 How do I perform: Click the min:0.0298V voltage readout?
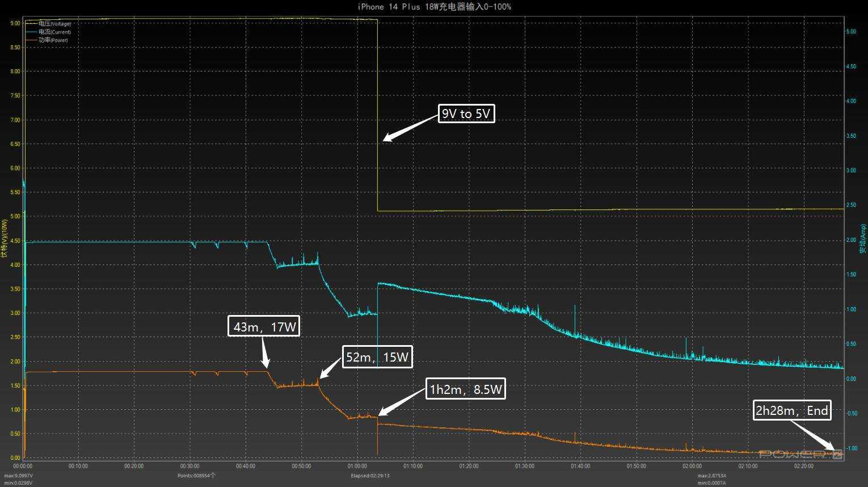click(19, 483)
